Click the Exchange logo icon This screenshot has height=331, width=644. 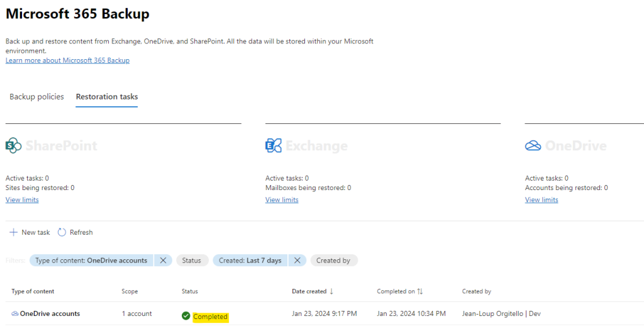click(x=273, y=145)
